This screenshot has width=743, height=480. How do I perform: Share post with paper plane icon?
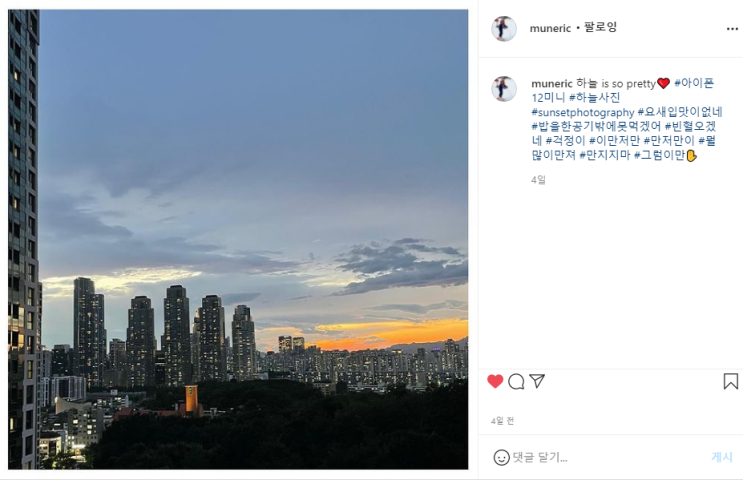point(537,381)
